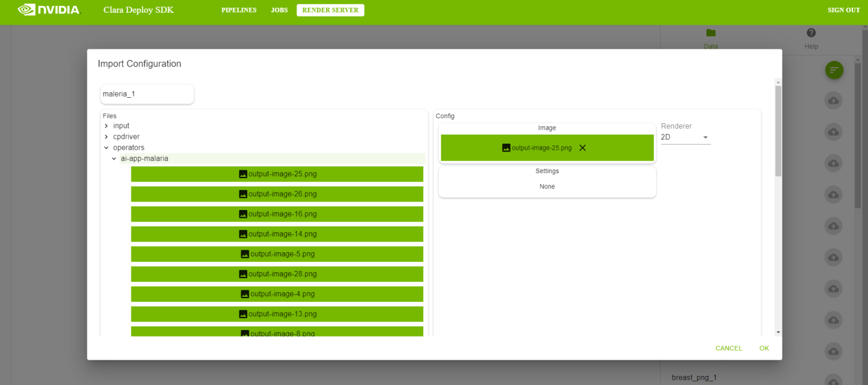Click the NVIDIA logo in header
Viewport: 868px width, 385px height.
(x=49, y=10)
